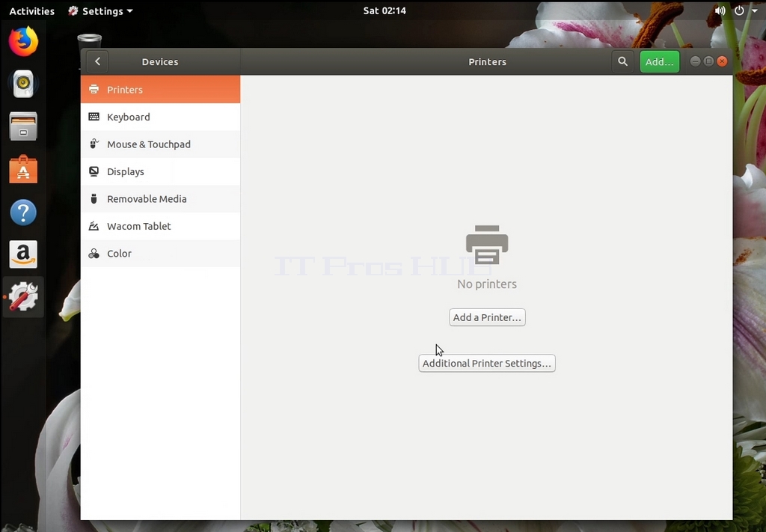This screenshot has height=532, width=766.
Task: Open the power icon system menu
Action: pos(739,10)
